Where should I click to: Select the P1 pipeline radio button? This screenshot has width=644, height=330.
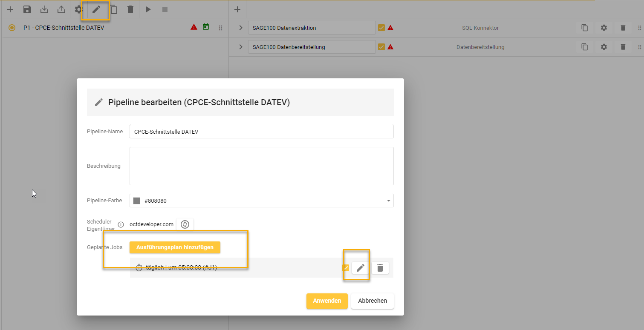(12, 28)
